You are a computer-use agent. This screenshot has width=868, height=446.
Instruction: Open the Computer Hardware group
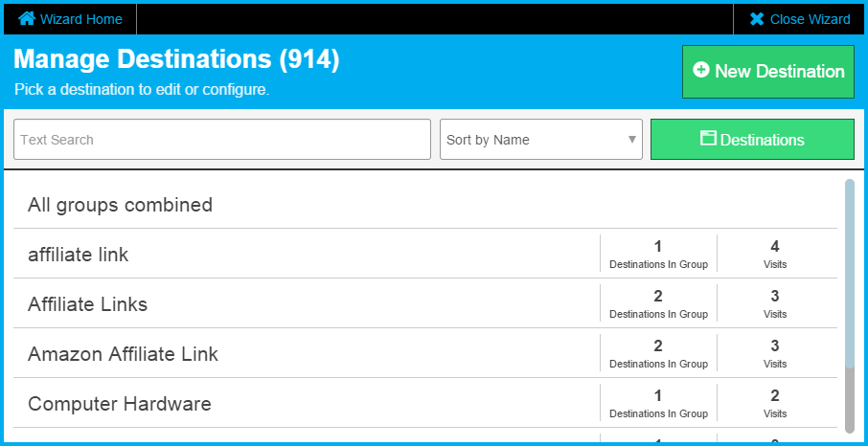[425, 403]
